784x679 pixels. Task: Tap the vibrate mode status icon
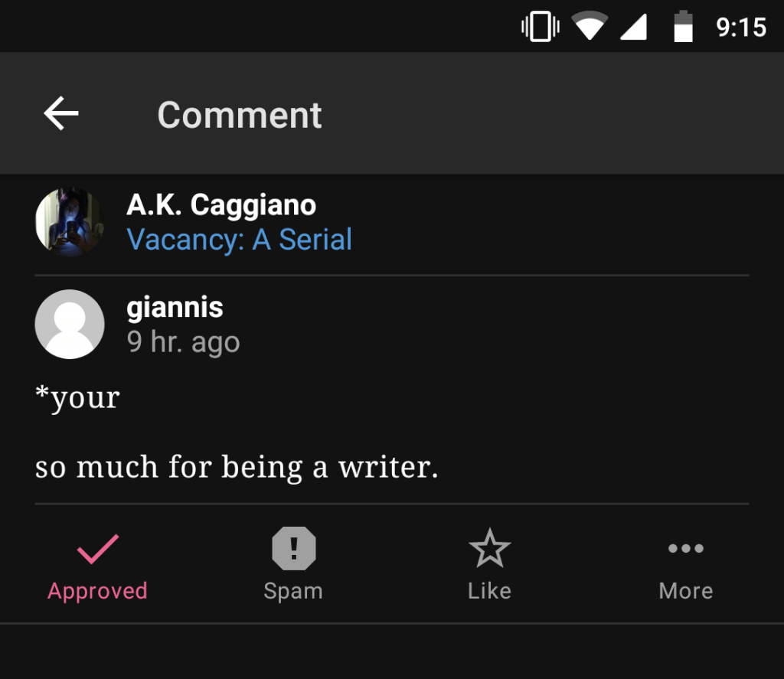tap(540, 28)
